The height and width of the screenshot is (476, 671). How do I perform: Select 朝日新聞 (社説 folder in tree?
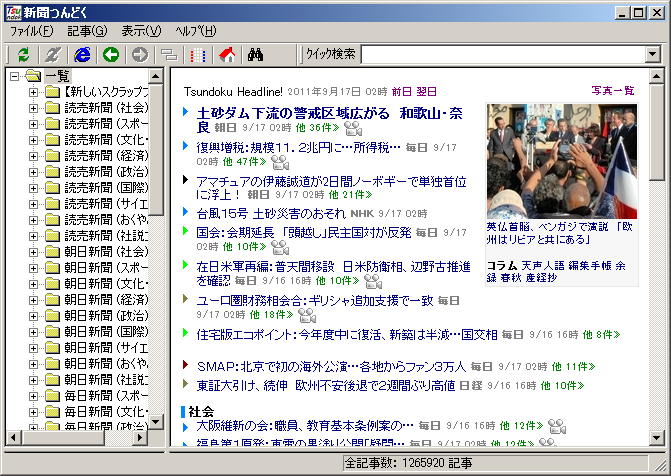[106, 380]
